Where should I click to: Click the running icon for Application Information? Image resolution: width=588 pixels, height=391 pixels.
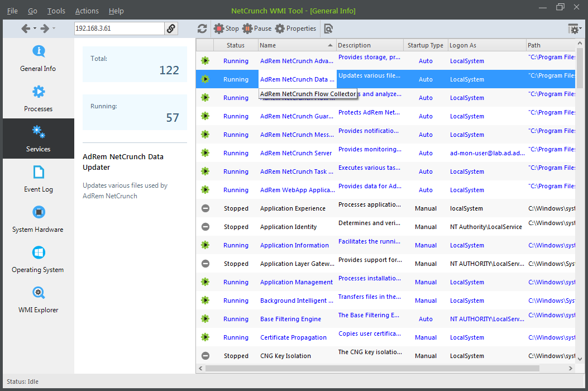(x=205, y=245)
